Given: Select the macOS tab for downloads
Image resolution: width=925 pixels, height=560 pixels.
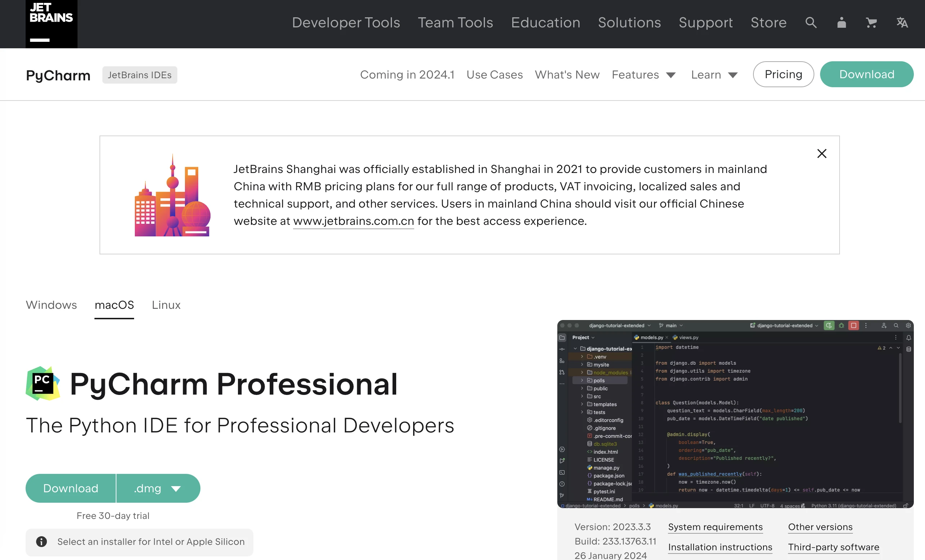Looking at the screenshot, I should click(x=114, y=305).
